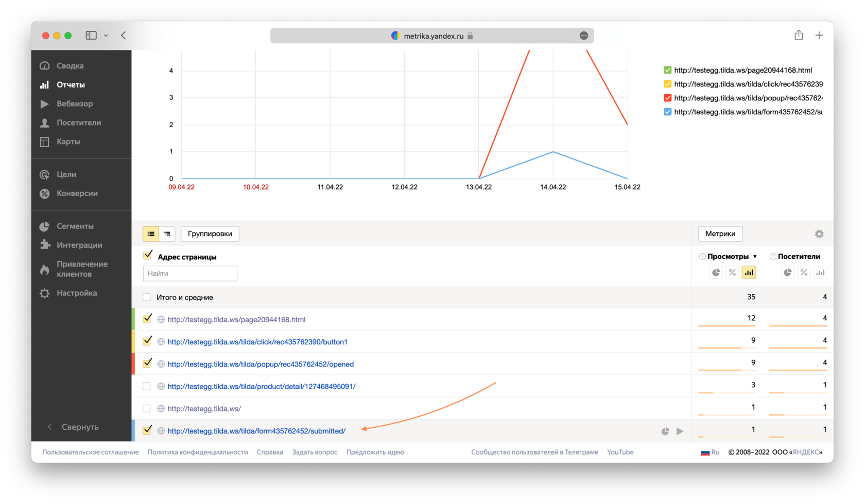Screen dimensions: 865x504
Task: Show Посетители as bar chart icon
Action: point(820,273)
